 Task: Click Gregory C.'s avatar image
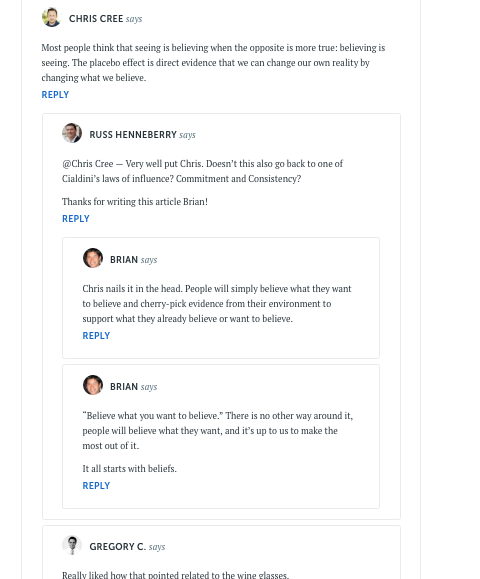pyautogui.click(x=72, y=545)
